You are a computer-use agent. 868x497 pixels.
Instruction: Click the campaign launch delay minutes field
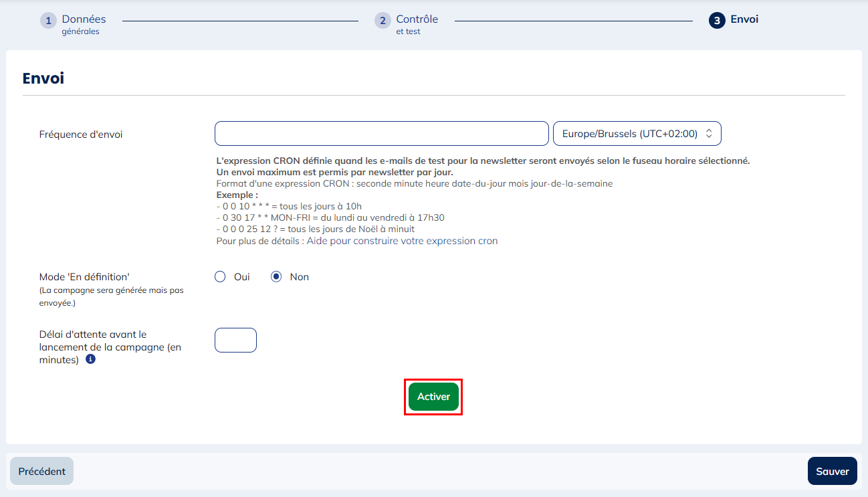235,340
